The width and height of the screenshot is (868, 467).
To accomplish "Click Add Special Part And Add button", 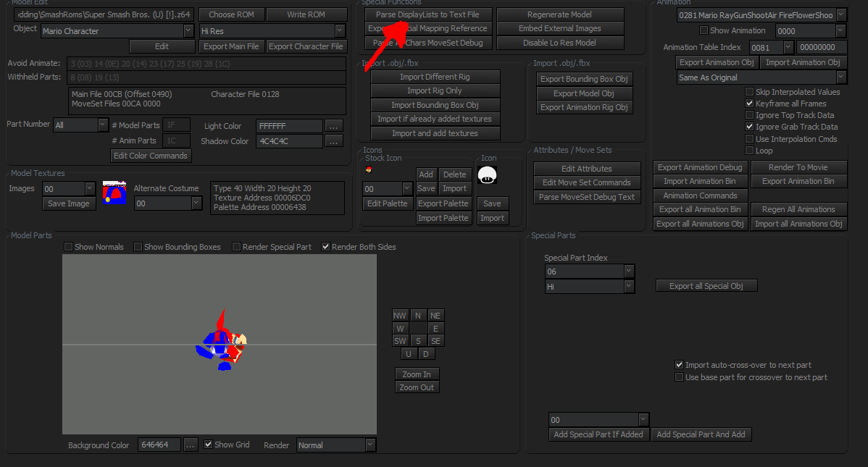I will (x=701, y=434).
